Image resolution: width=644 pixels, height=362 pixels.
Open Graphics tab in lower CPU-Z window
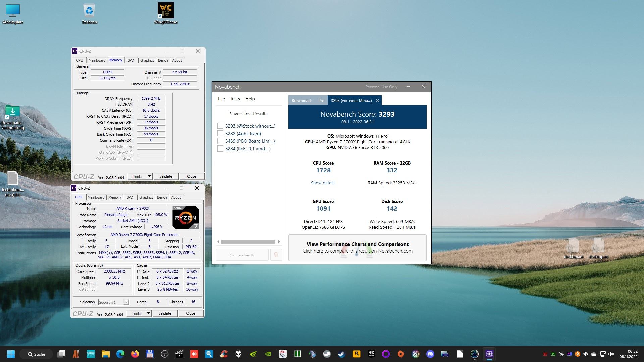(146, 197)
